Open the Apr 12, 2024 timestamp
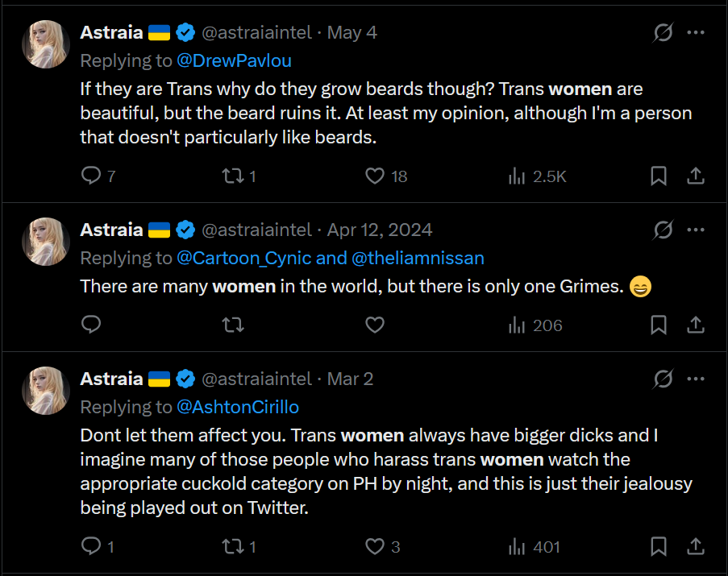Viewport: 728px width, 576px height. coord(380,230)
